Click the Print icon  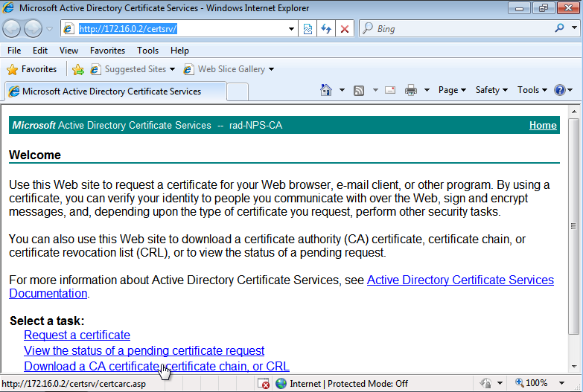[411, 90]
